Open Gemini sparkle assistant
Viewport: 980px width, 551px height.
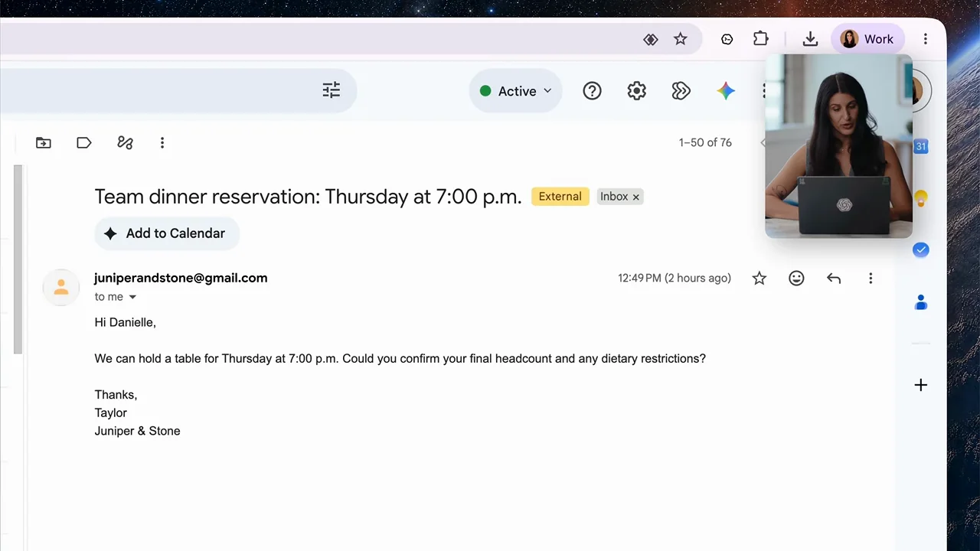coord(726,91)
